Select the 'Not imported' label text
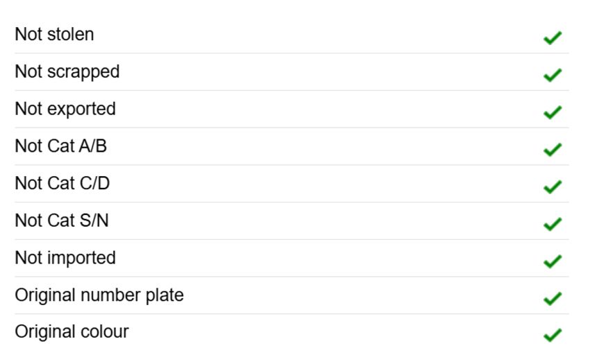This screenshot has height=364, width=590. tap(65, 259)
